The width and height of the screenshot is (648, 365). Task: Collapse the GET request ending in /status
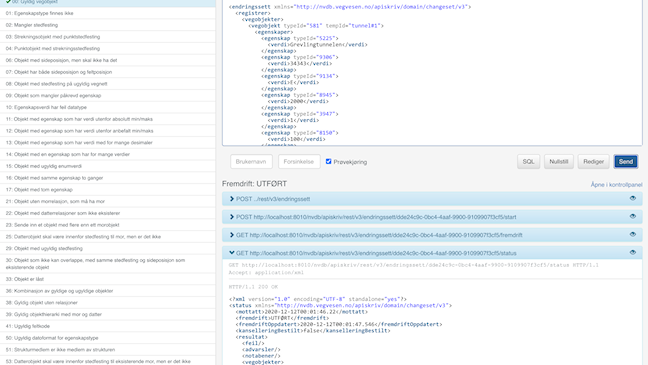tap(432, 253)
